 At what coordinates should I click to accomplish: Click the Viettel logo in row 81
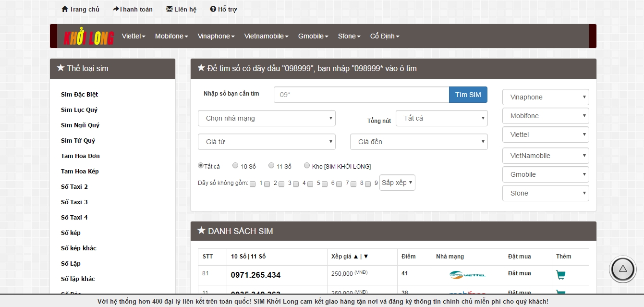[467, 275]
